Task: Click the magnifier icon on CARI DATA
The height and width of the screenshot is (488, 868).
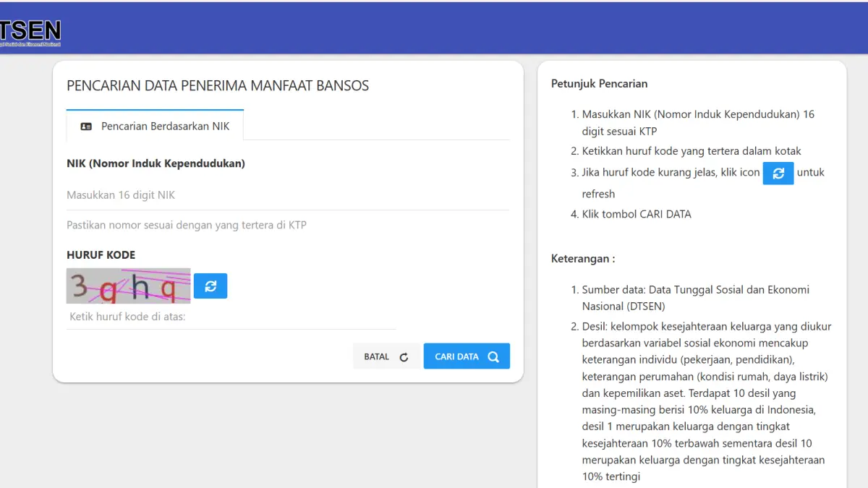Action: point(493,356)
